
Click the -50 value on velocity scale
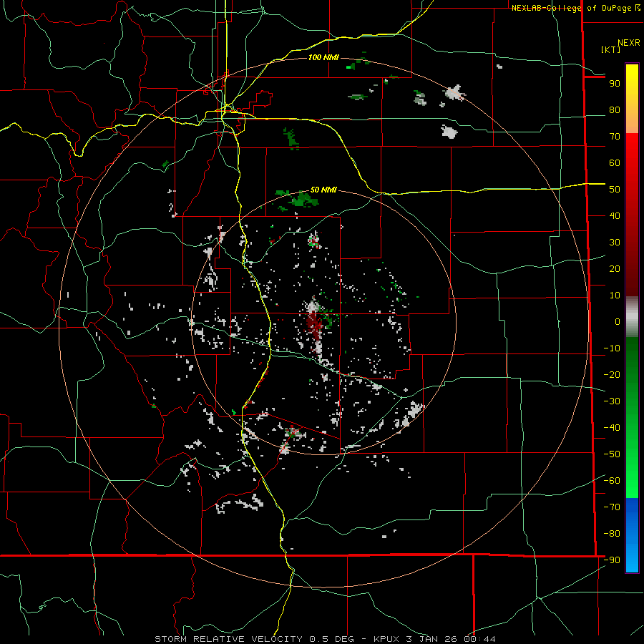pos(612,454)
